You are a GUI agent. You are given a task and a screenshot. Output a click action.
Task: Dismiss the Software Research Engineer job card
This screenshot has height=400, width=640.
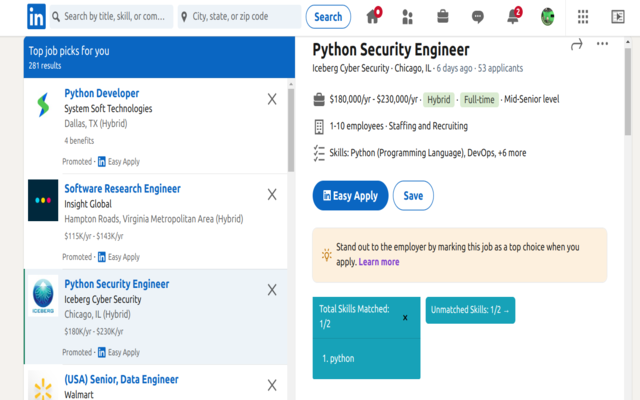coord(272,195)
